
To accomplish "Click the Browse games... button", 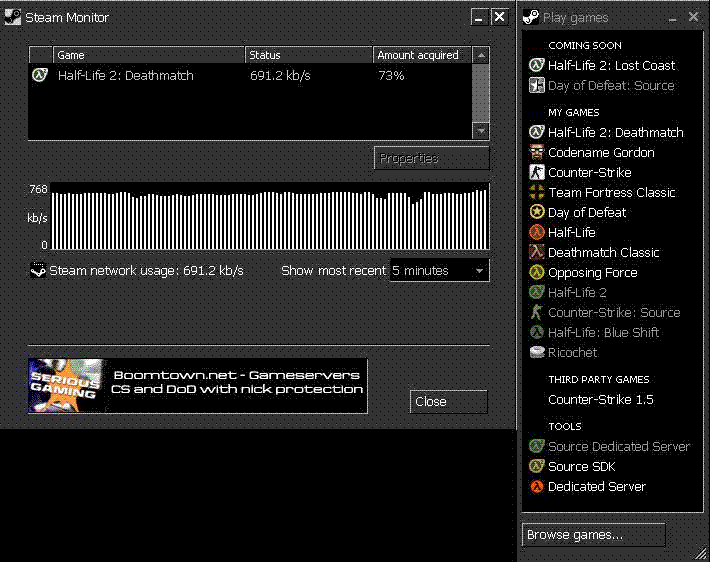I will coord(593,535).
